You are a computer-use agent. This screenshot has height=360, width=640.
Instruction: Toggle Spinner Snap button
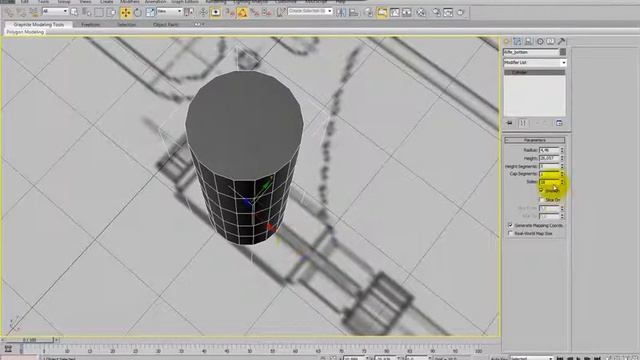[267, 13]
